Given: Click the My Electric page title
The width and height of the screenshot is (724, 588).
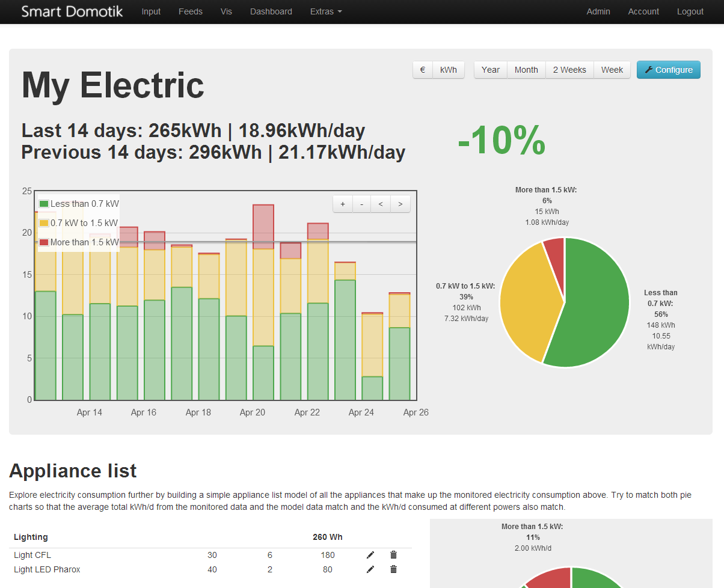Looking at the screenshot, I should (113, 85).
